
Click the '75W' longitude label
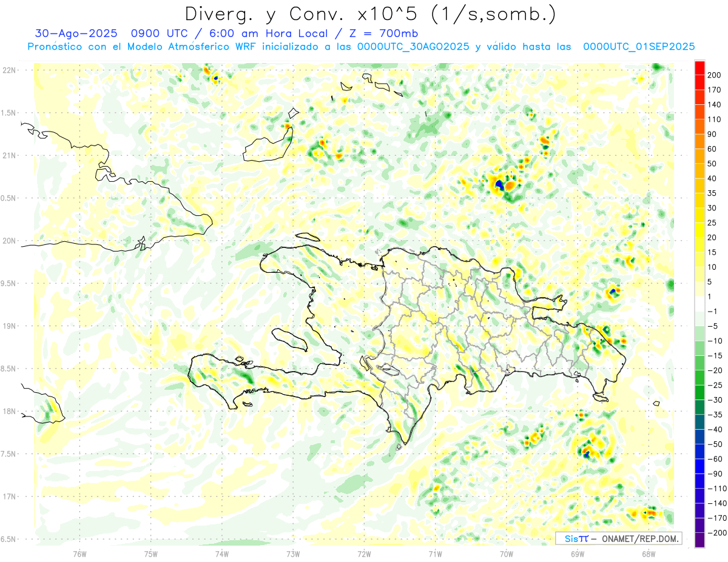pyautogui.click(x=151, y=554)
